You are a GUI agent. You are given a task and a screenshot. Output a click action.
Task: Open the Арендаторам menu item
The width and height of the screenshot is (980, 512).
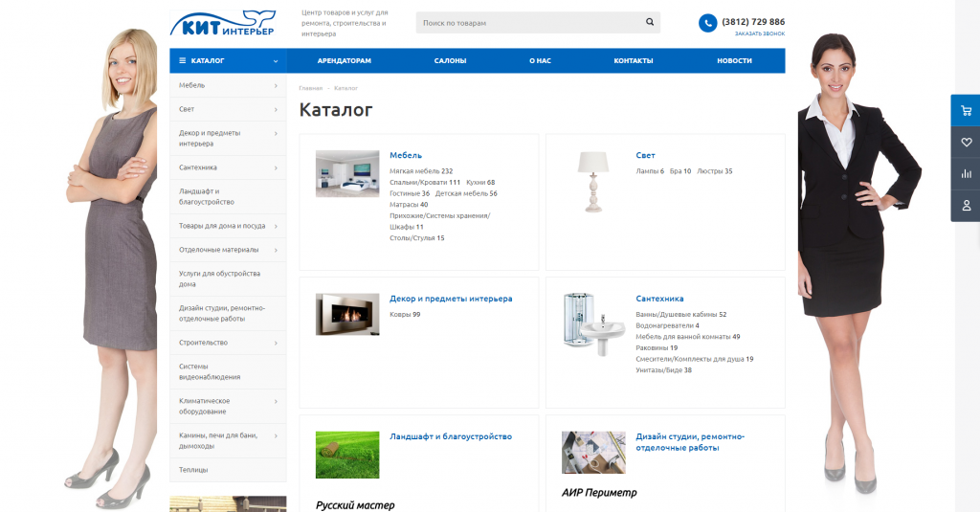point(344,60)
